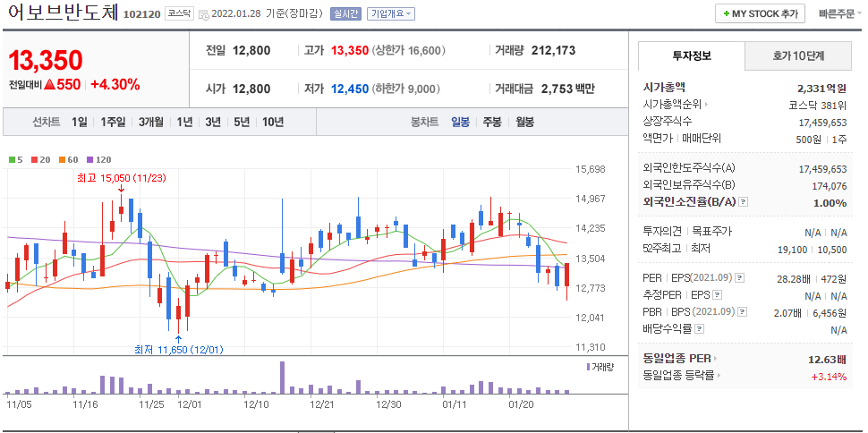Image resolution: width=868 pixels, height=433 pixels.
Task: Switch to 호가10단계 tab
Action: pos(798,55)
